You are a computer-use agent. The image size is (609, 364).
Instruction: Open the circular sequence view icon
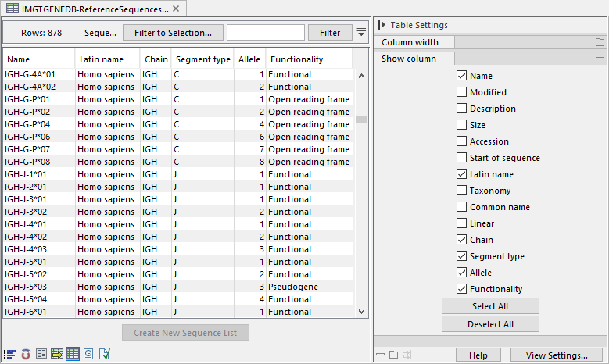pos(26,354)
